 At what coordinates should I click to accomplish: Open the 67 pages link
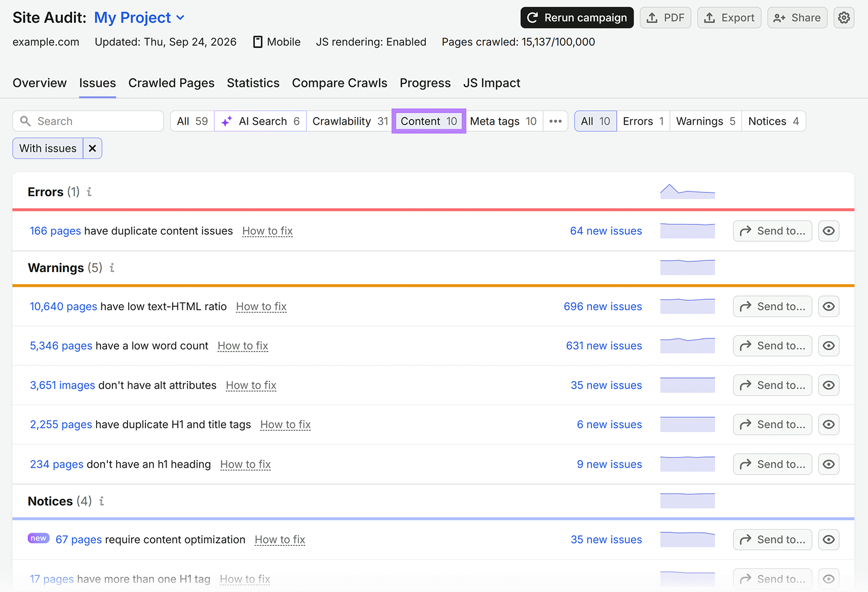pos(79,539)
